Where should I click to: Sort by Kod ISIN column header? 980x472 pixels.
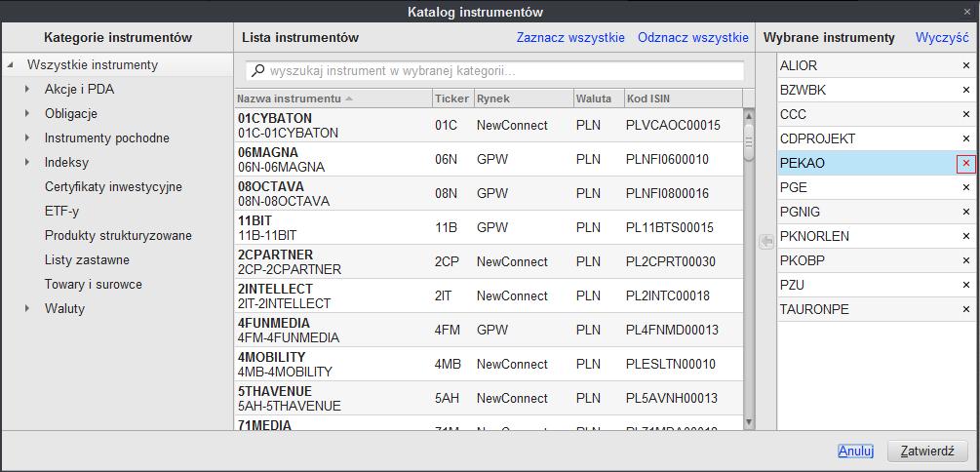point(684,98)
